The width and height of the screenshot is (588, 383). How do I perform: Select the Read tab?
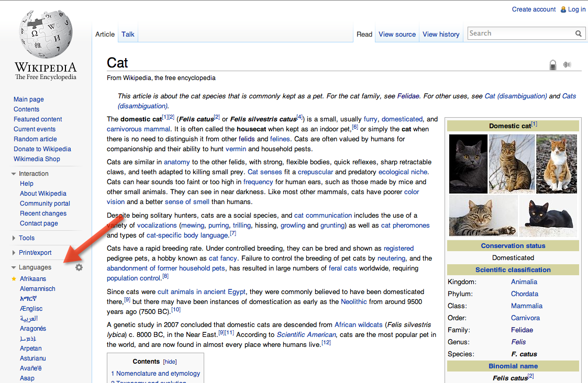point(364,34)
